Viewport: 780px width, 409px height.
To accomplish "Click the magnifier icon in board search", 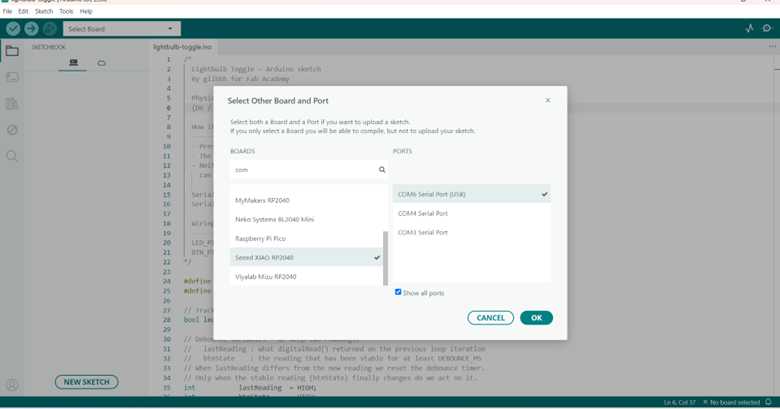I will tap(382, 170).
